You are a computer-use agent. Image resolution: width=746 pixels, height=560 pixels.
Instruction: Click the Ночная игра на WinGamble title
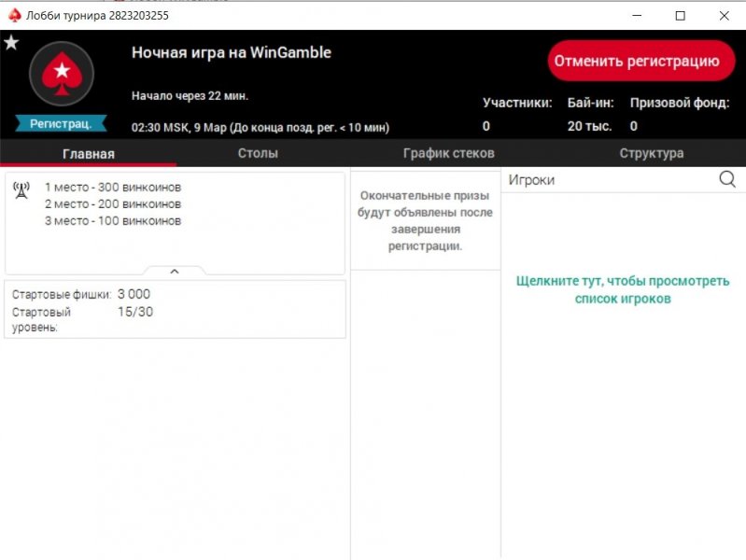232,52
